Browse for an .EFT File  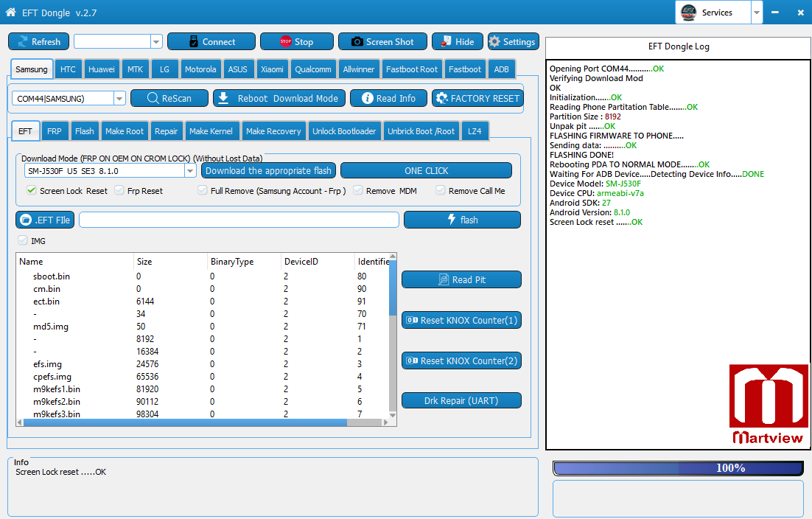pos(45,220)
